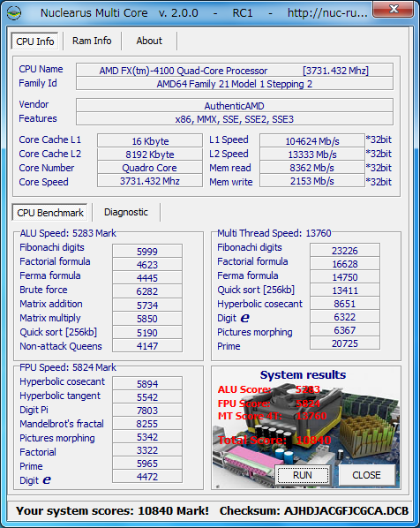Click the CPU Name field showing AMD FX-4100
This screenshot has width=420, height=528.
tap(234, 71)
